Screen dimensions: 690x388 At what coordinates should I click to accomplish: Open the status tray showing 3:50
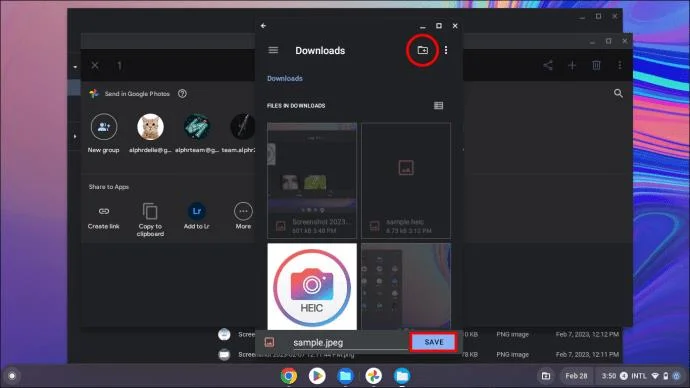[641, 376]
